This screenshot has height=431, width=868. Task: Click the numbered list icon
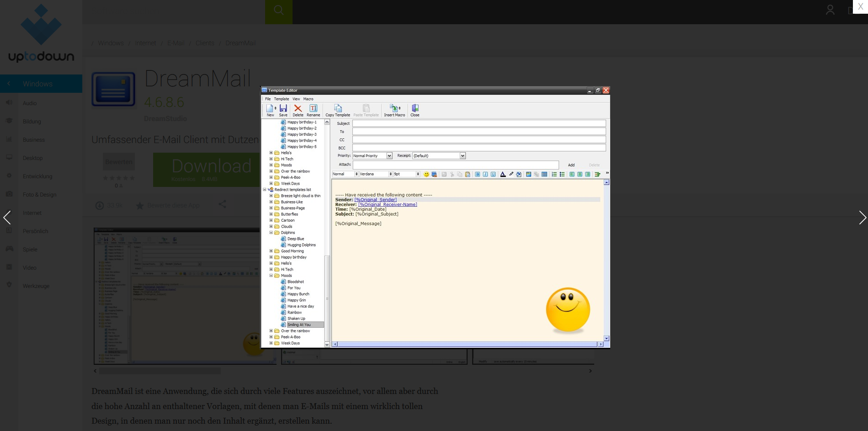point(554,174)
